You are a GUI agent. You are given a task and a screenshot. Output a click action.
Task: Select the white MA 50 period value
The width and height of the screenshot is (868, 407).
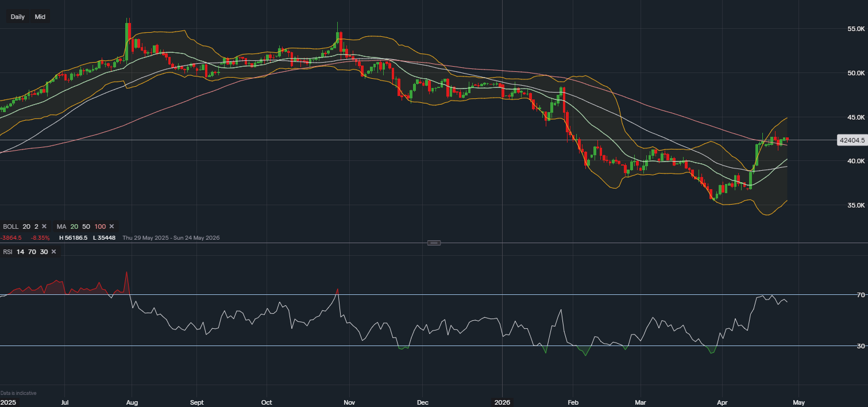(86, 226)
